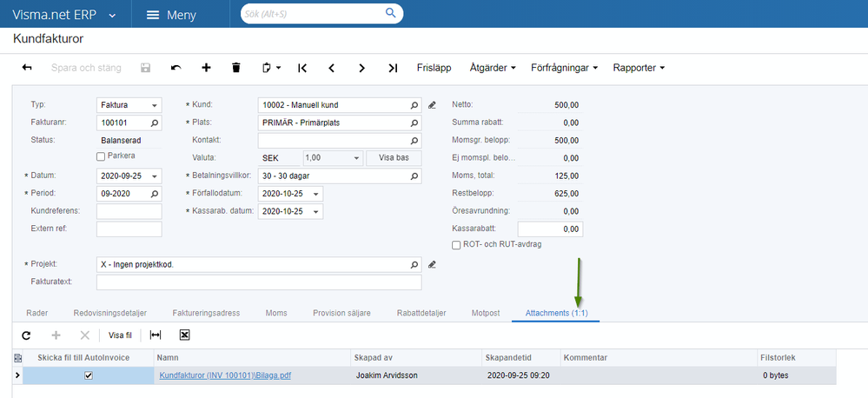Add a new invoice with plus icon
This screenshot has width=868, height=398.
(206, 68)
